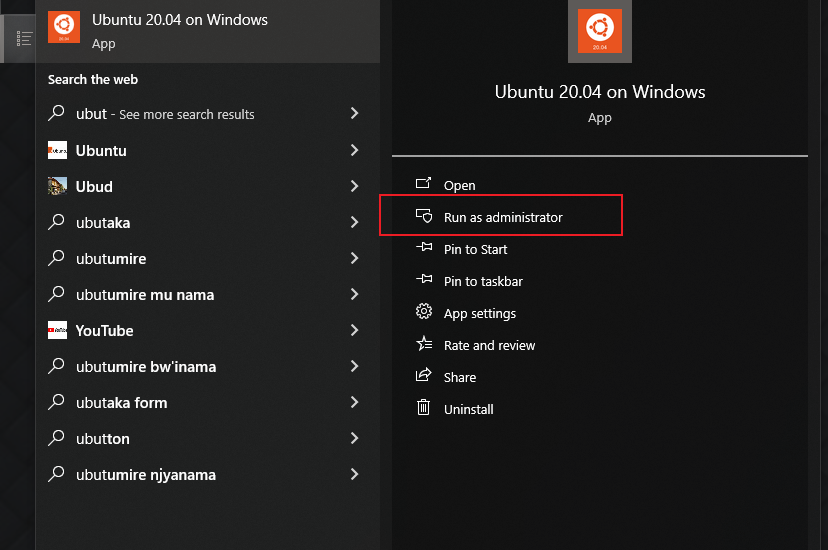Click the list filter icon on left sidebar
The width and height of the screenshot is (828, 550).
[24, 39]
